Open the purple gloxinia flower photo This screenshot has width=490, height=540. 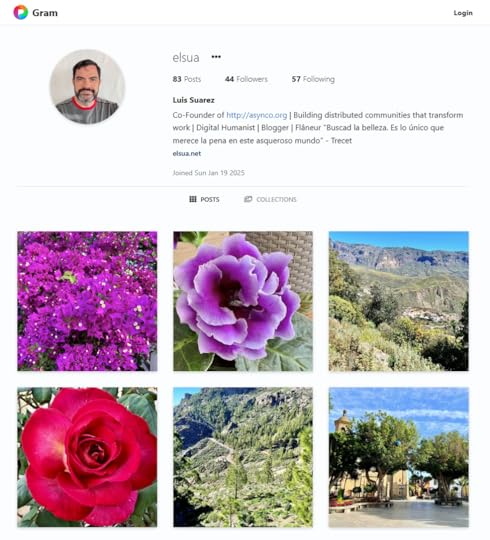243,301
